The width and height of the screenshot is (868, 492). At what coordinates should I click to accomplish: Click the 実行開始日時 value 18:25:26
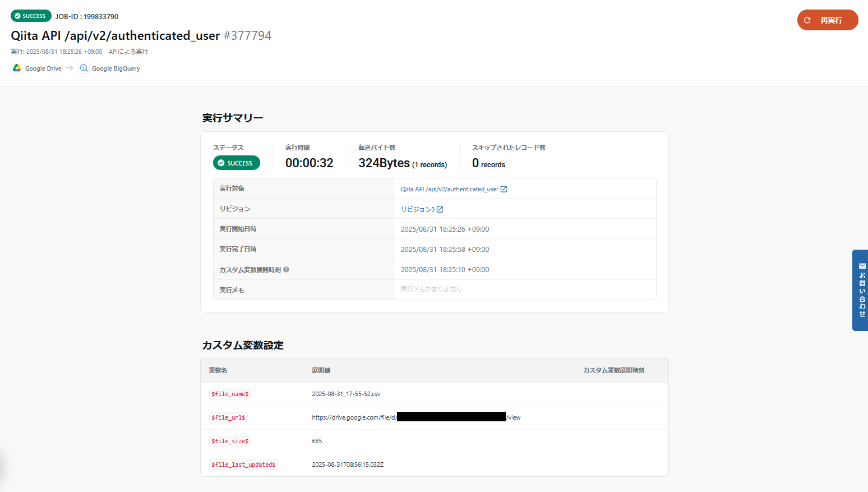[445, 229]
